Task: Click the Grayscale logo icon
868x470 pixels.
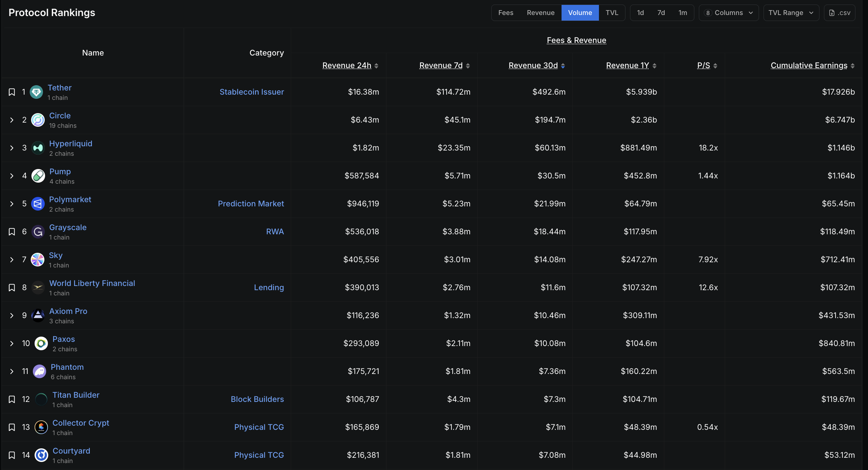Action: pyautogui.click(x=38, y=232)
